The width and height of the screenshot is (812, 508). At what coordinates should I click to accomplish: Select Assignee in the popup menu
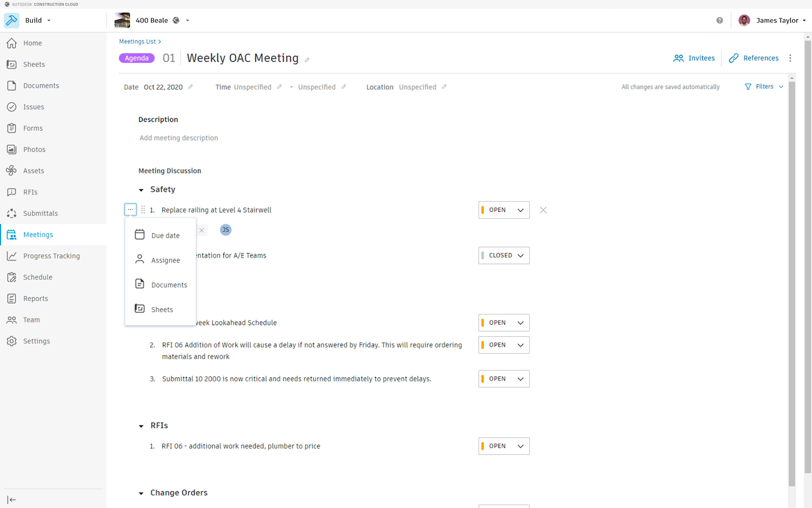(x=165, y=261)
